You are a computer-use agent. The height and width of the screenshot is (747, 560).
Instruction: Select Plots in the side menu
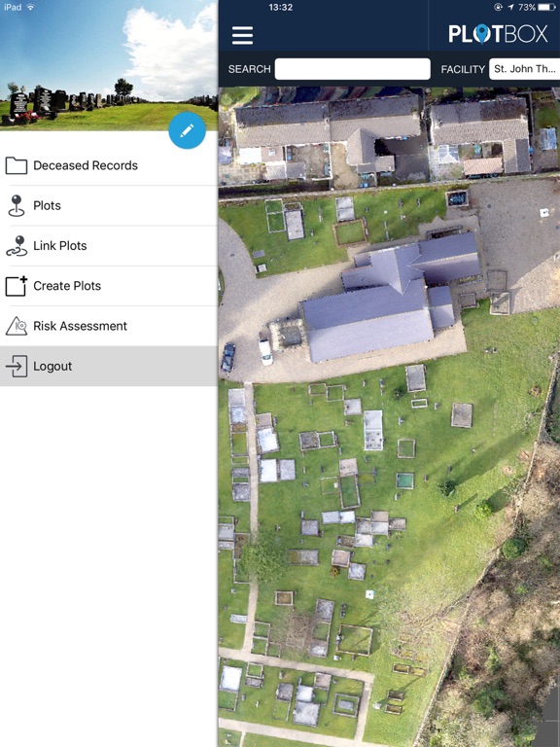tap(109, 206)
